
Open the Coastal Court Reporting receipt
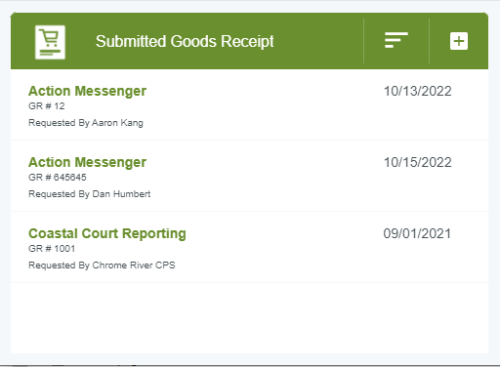pos(107,234)
